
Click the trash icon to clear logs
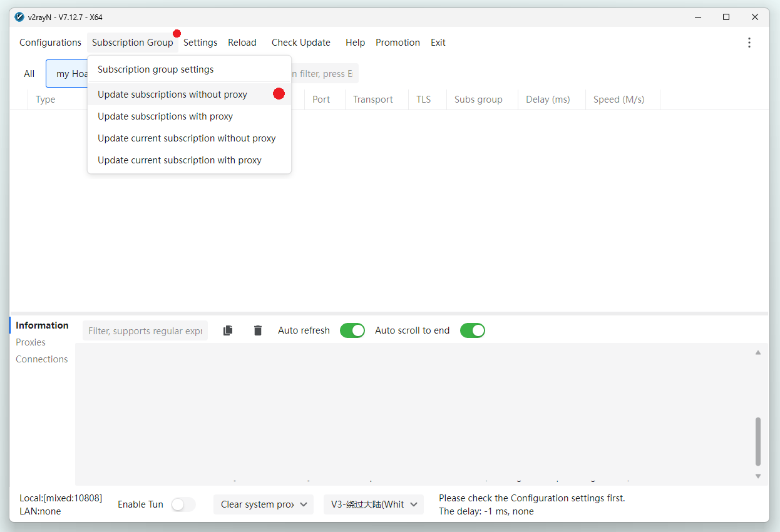[258, 330]
